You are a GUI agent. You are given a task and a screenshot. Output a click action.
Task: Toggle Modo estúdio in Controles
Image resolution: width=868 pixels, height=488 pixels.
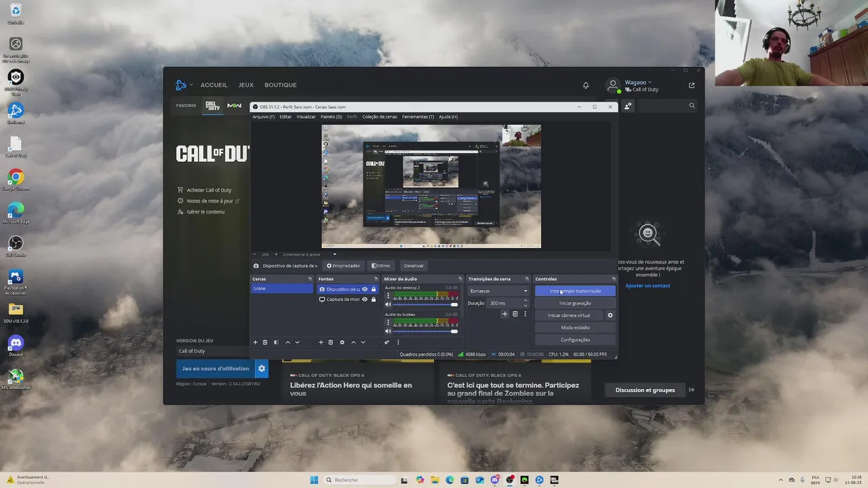point(575,327)
